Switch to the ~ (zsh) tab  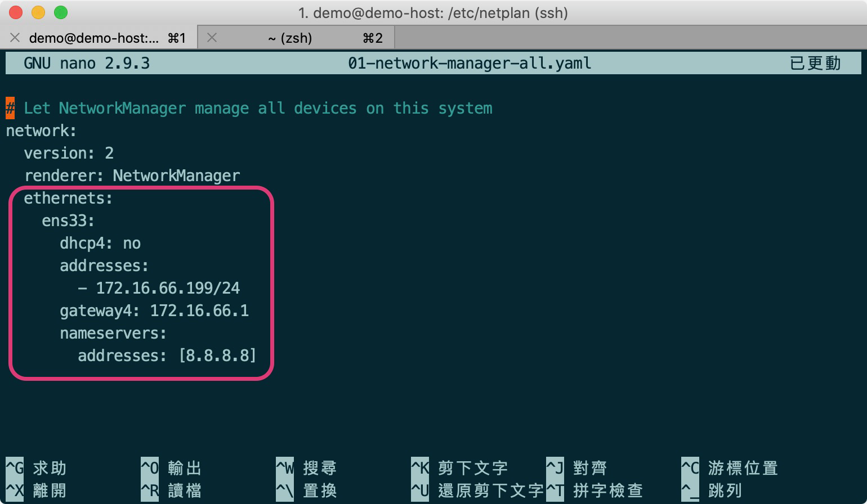point(291,38)
